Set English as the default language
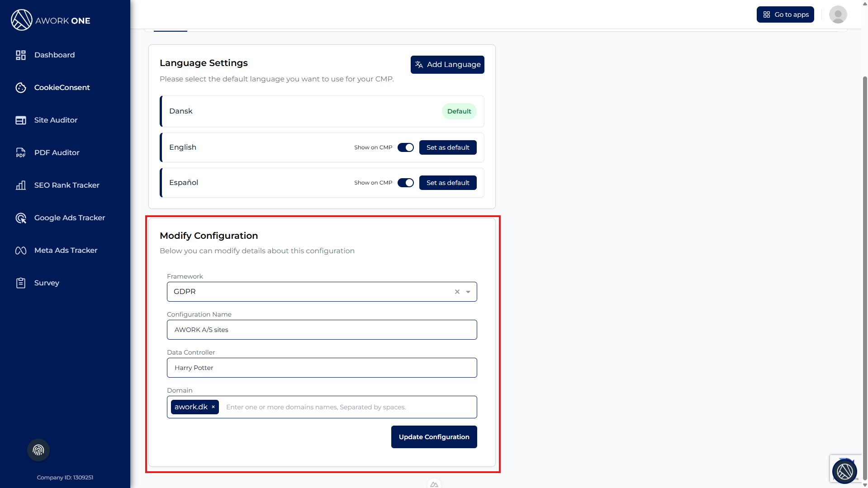 tap(447, 148)
